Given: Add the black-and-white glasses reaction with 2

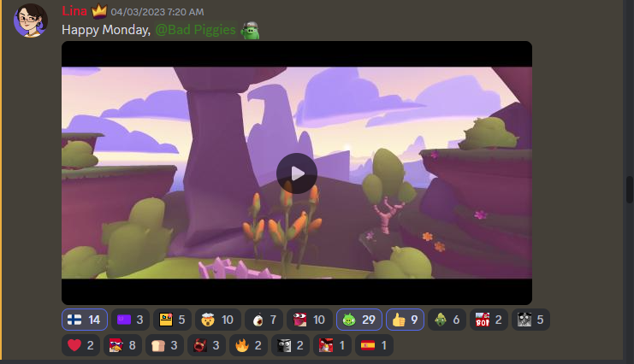Looking at the screenshot, I should pos(290,345).
